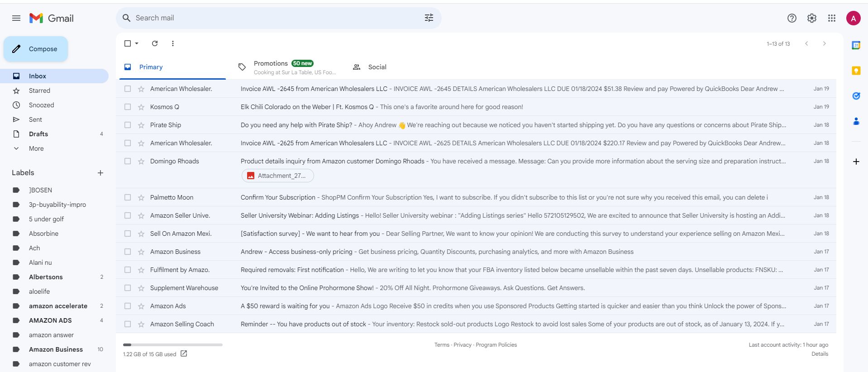This screenshot has width=868, height=372.
Task: Tick the select-all checkbox
Action: point(128,43)
